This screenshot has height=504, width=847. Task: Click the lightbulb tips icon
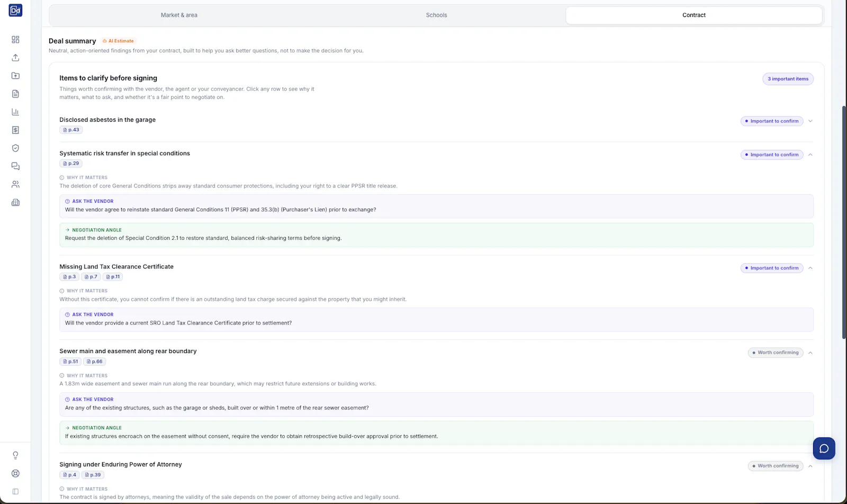(15, 455)
